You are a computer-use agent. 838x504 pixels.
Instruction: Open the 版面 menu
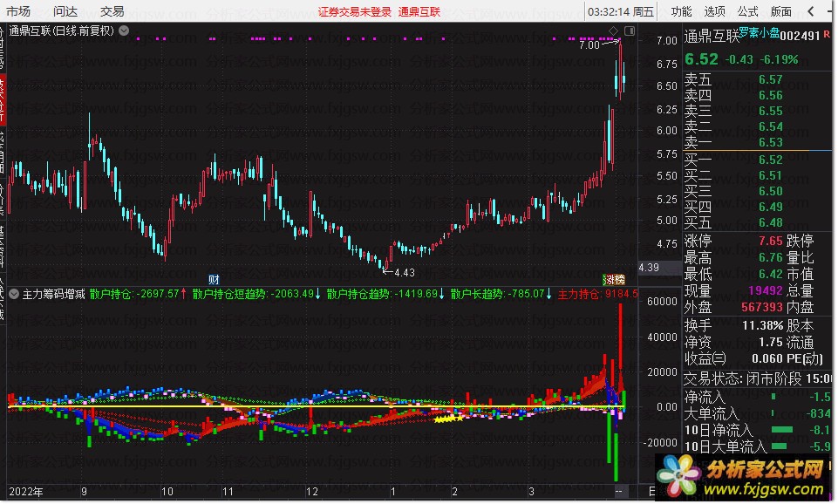tap(780, 11)
